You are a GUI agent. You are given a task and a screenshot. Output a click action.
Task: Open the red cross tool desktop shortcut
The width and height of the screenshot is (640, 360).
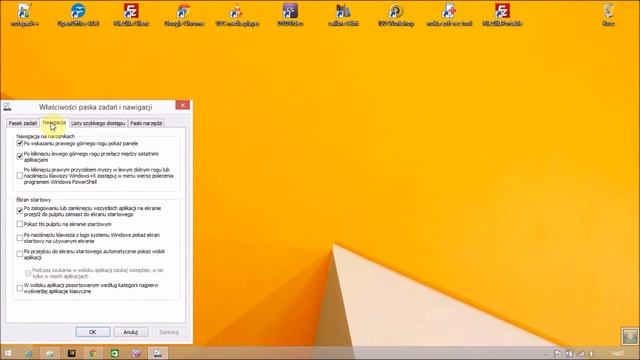(x=449, y=15)
